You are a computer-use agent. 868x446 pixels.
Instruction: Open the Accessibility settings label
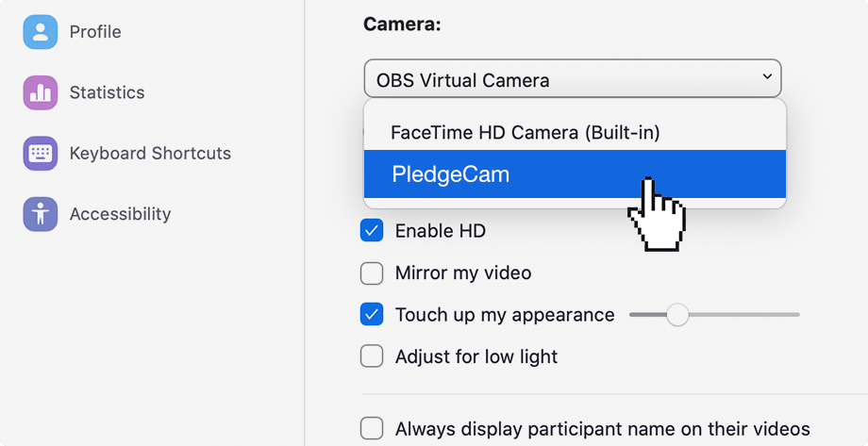click(x=120, y=214)
